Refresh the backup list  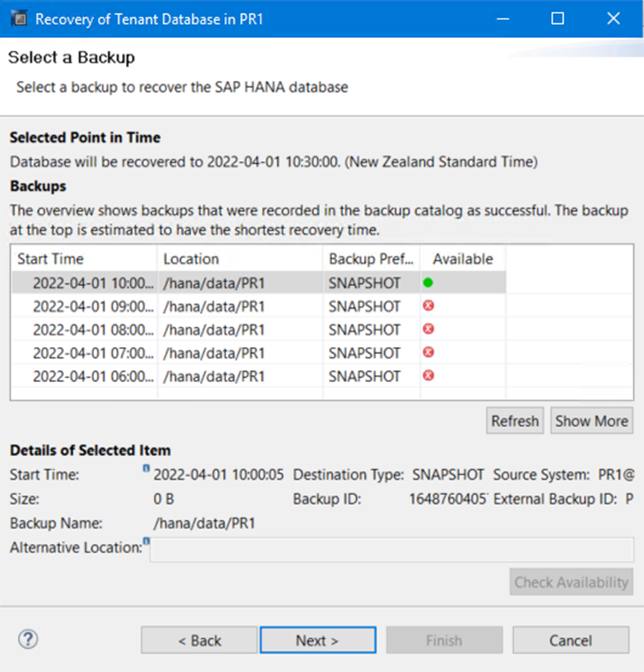coord(515,421)
